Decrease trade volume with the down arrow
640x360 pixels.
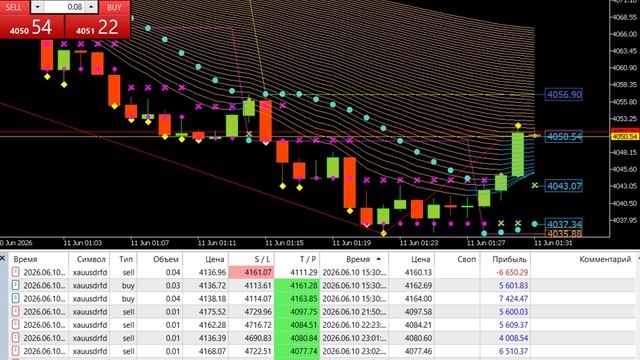tap(37, 7)
